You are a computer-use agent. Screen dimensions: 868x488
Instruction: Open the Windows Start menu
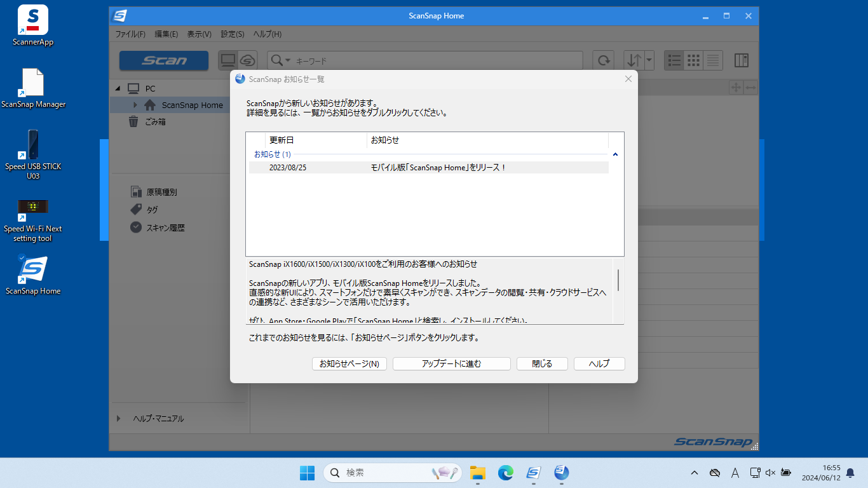point(307,473)
